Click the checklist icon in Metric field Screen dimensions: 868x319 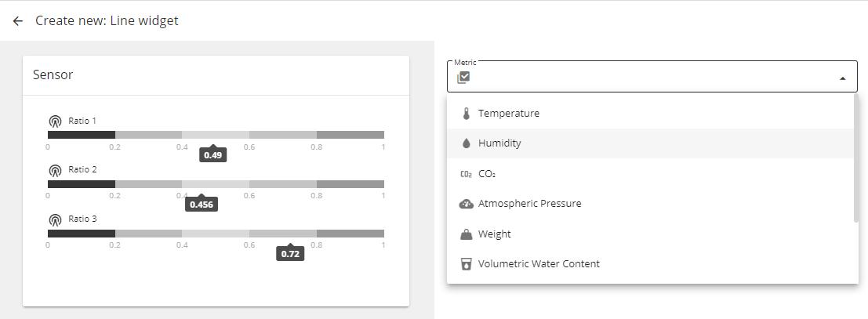463,77
